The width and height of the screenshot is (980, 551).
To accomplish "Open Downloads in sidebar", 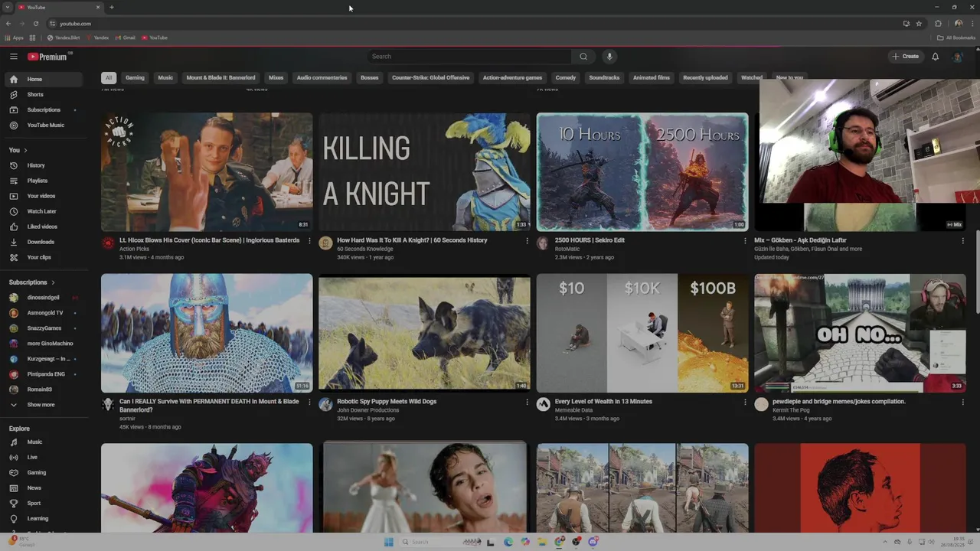I will (x=43, y=242).
